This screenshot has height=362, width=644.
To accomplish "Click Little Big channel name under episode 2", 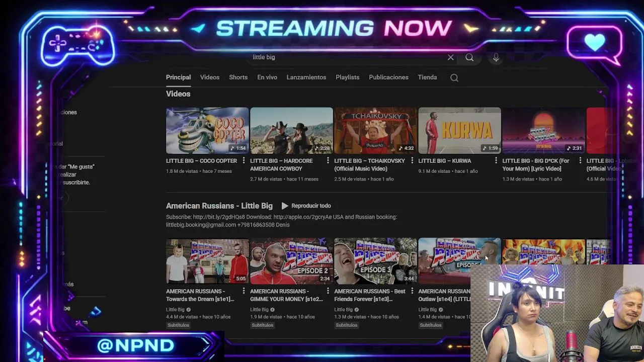I will (259, 310).
